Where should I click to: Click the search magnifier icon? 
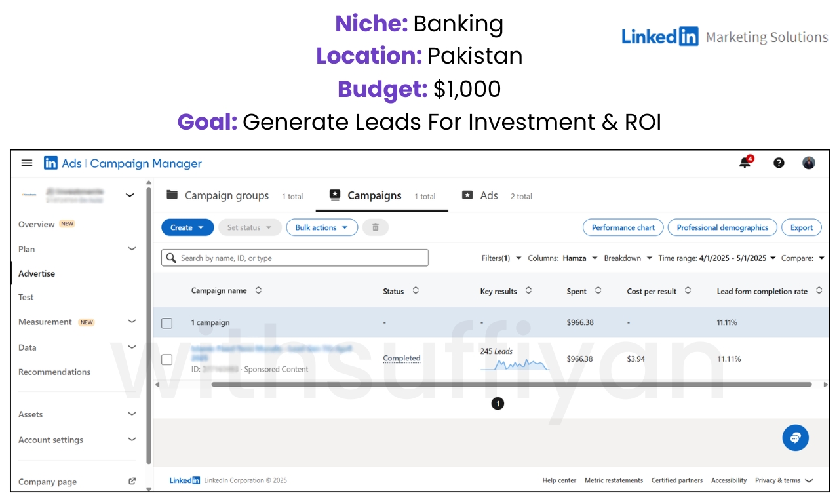click(x=172, y=258)
